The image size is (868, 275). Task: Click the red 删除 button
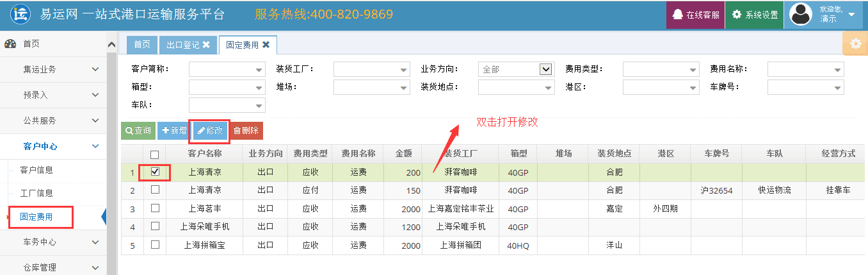[x=246, y=130]
